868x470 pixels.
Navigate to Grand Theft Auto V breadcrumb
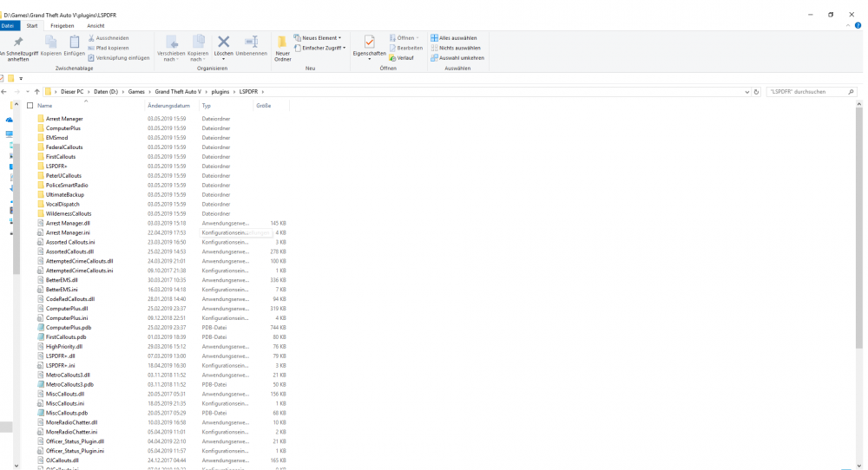pyautogui.click(x=178, y=92)
